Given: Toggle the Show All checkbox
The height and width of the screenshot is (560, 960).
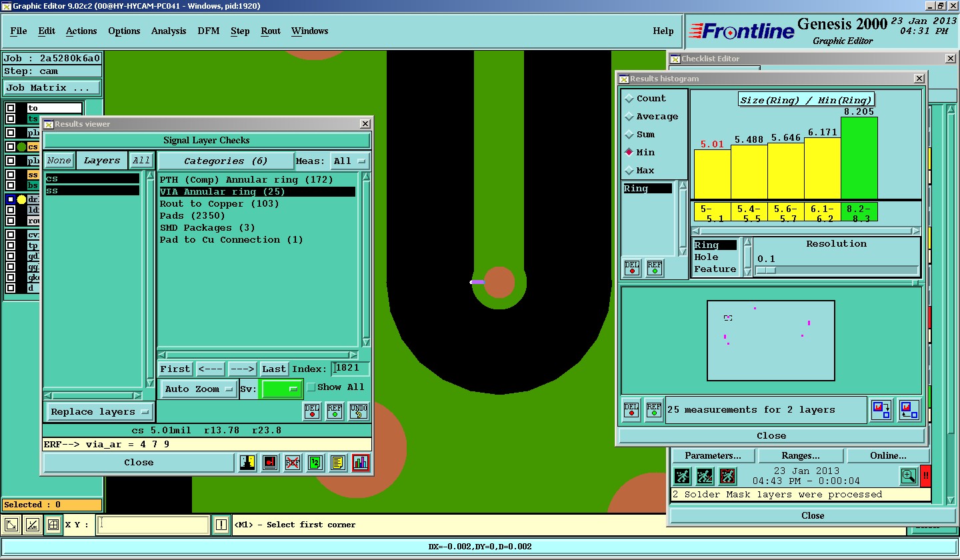Looking at the screenshot, I should (311, 387).
